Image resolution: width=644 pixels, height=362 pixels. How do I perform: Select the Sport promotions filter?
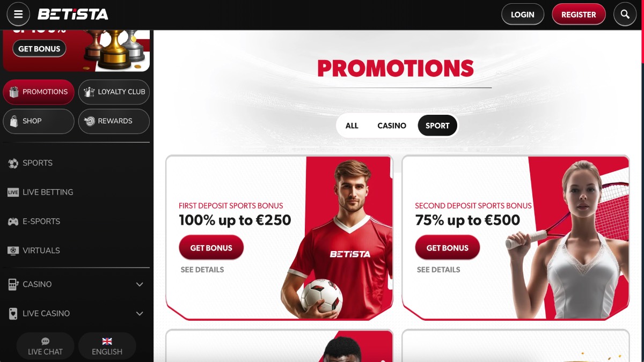(437, 125)
